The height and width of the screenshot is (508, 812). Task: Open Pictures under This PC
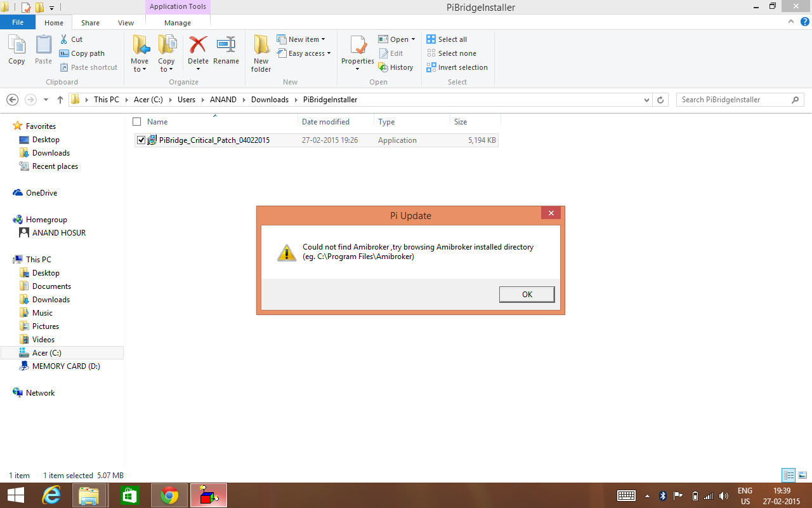point(46,326)
